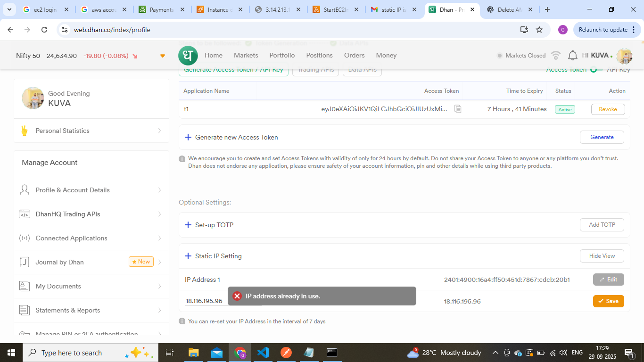Switch to the Payments browser tab

pos(161,9)
